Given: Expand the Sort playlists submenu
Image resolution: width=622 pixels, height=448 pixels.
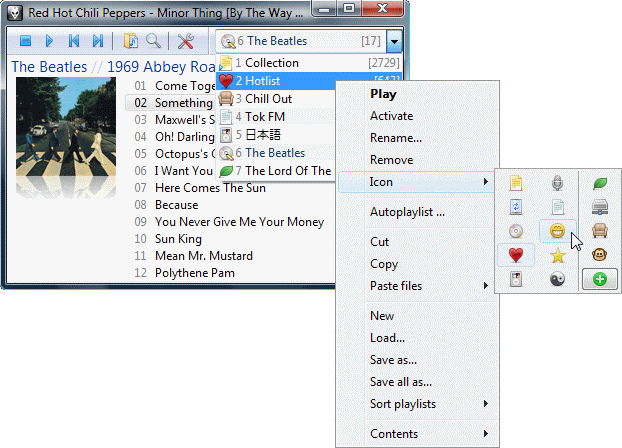Looking at the screenshot, I should click(417, 404).
